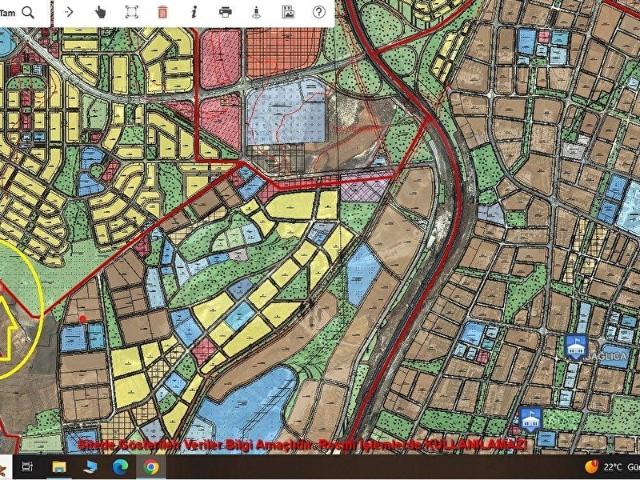Click the weather icon in the taskbar
Screen dimensions: 640x480
591,467
